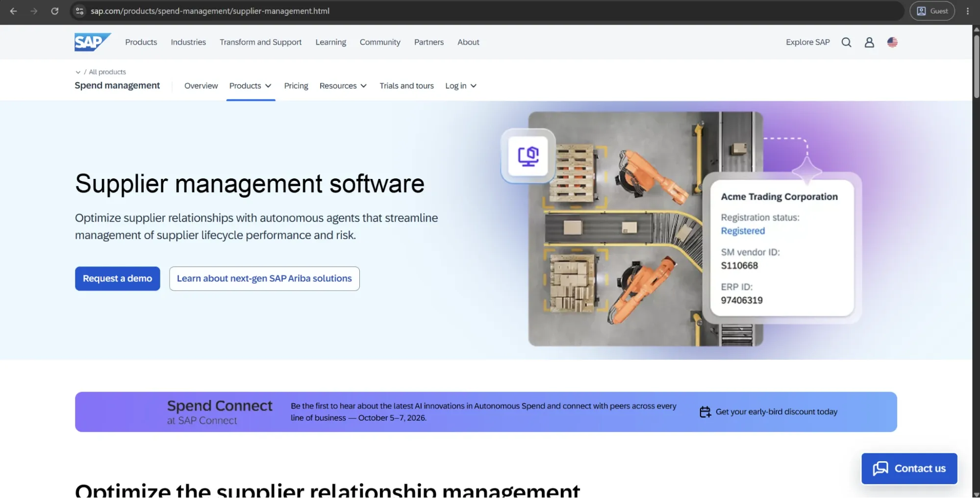The height and width of the screenshot is (498, 980).
Task: Click the monitor icon tile on hero image
Action: point(528,156)
